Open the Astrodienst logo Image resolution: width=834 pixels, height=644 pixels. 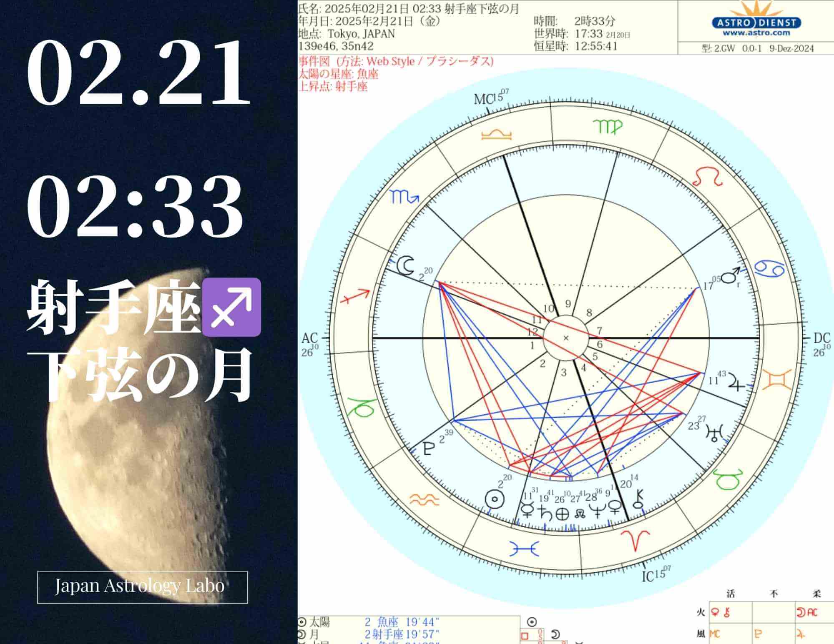pos(756,19)
